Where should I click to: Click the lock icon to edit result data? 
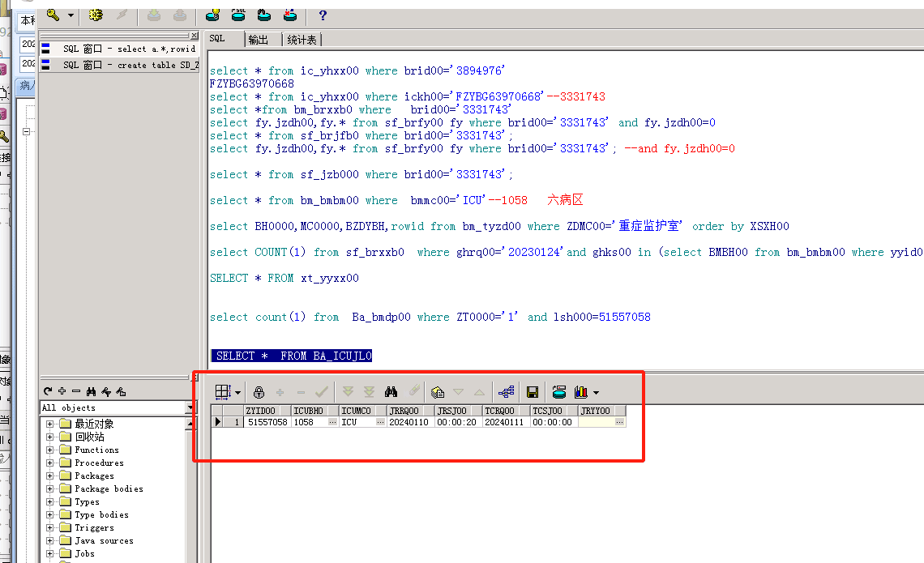259,392
